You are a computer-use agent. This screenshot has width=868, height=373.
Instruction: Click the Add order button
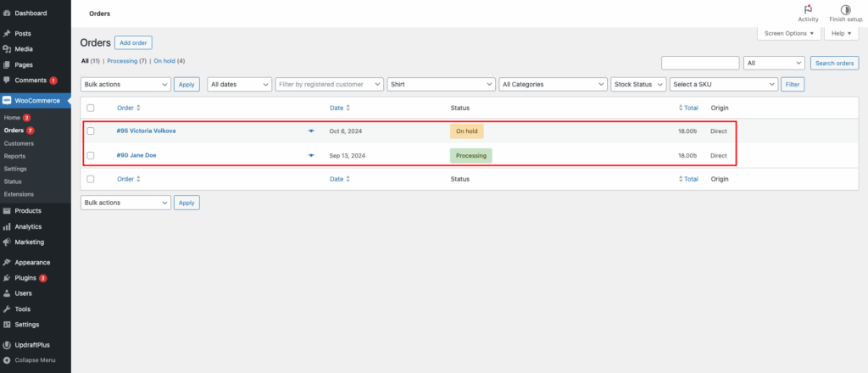point(133,42)
